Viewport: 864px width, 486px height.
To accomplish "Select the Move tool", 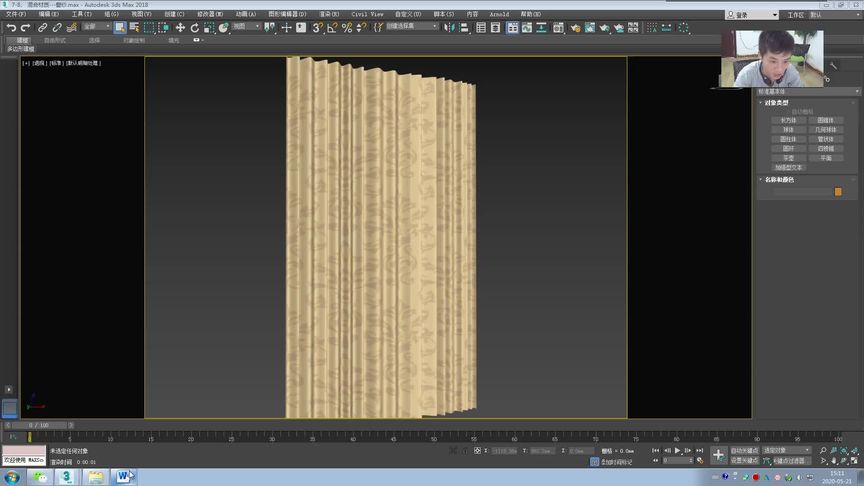I will 180,27.
